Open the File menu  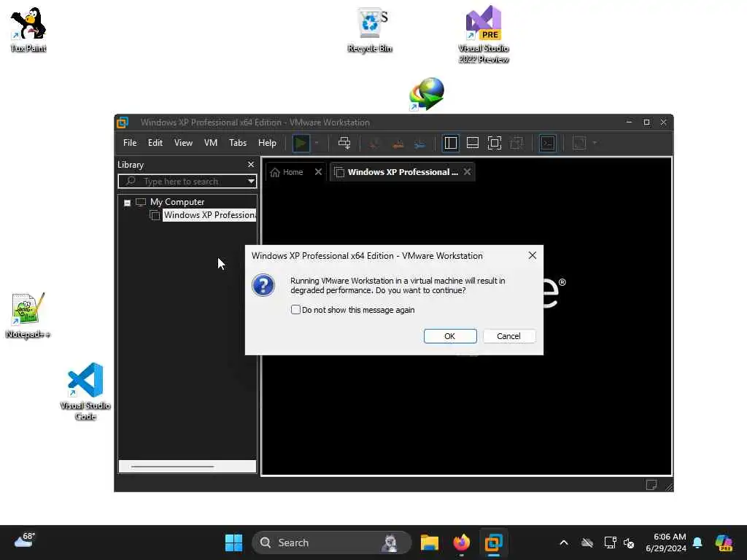[130, 143]
